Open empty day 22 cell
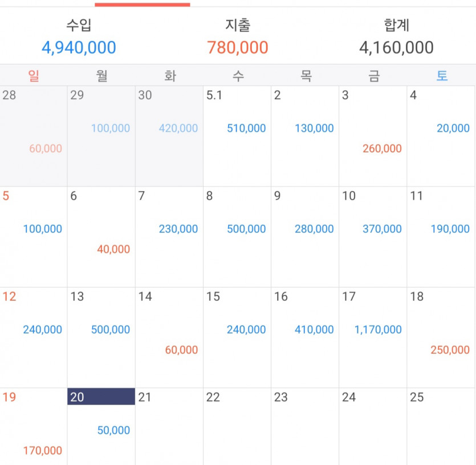The width and height of the screenshot is (476, 465). click(x=237, y=426)
